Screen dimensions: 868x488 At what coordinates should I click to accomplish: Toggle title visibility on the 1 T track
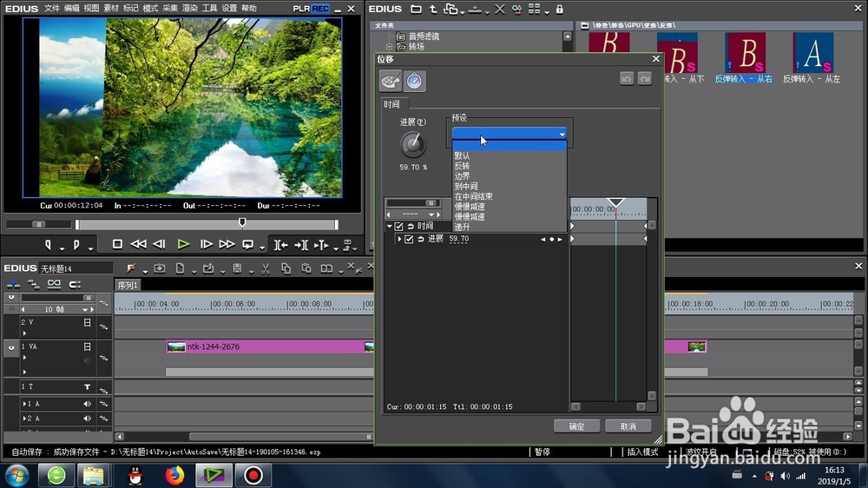[x=87, y=386]
